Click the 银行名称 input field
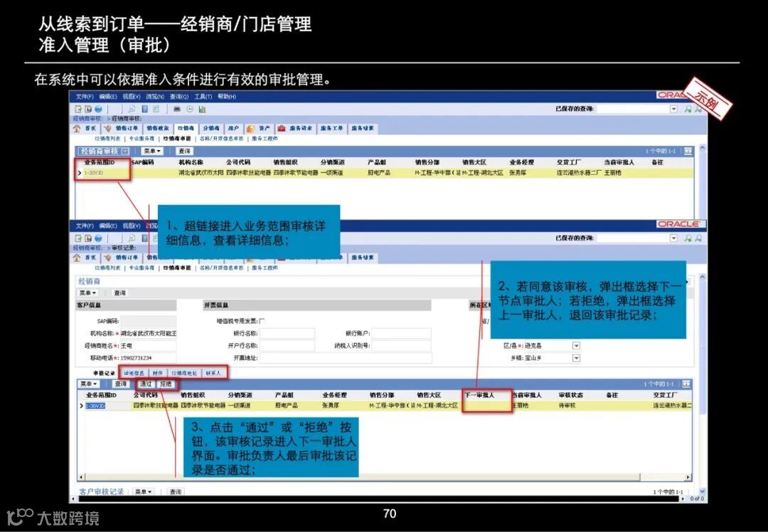Image resolution: width=768 pixels, height=532 pixels. pyautogui.click(x=287, y=334)
